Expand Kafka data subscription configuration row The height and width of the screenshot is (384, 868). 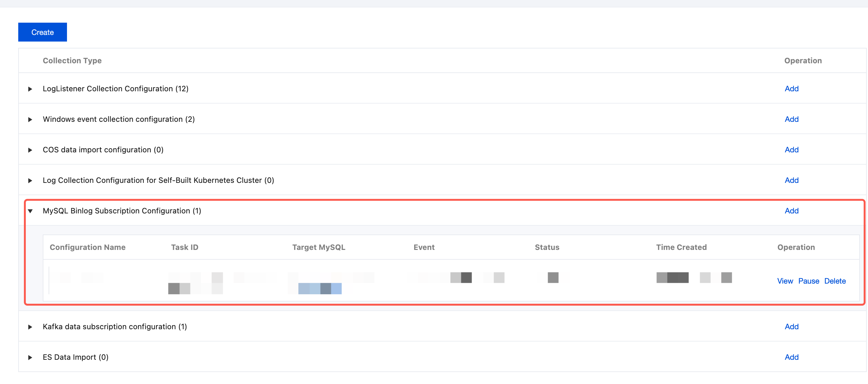30,327
